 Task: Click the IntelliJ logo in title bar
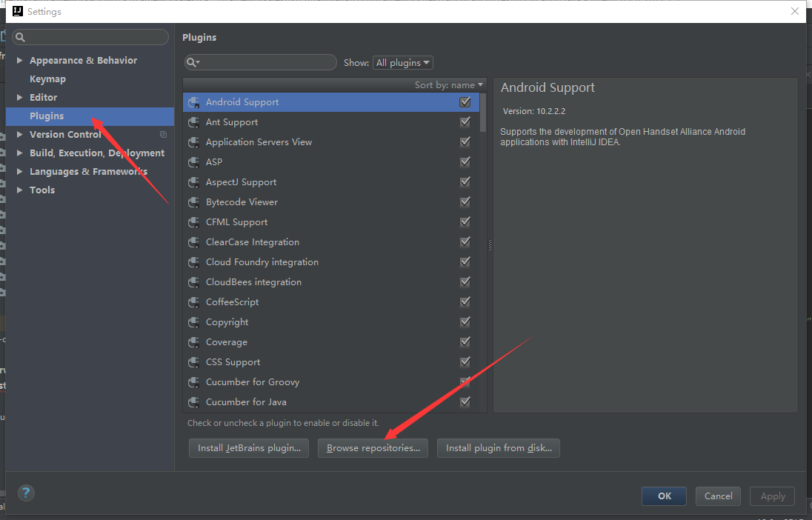point(18,11)
